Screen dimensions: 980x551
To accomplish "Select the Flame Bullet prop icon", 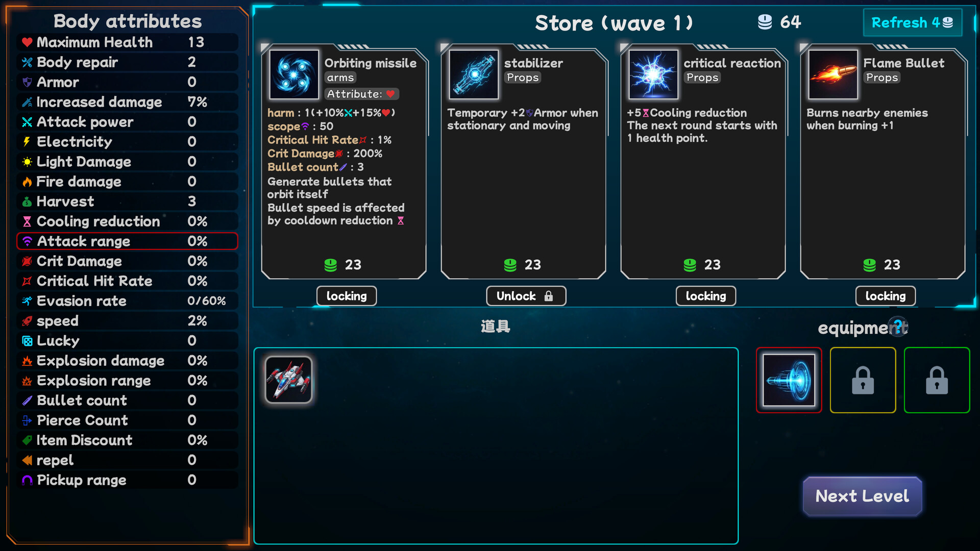I will pos(833,74).
